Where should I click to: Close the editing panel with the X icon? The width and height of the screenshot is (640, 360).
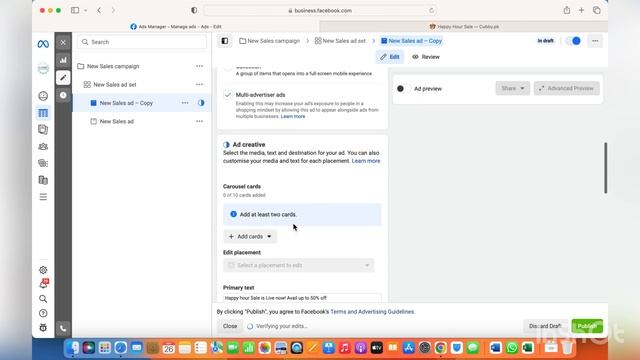pyautogui.click(x=63, y=42)
